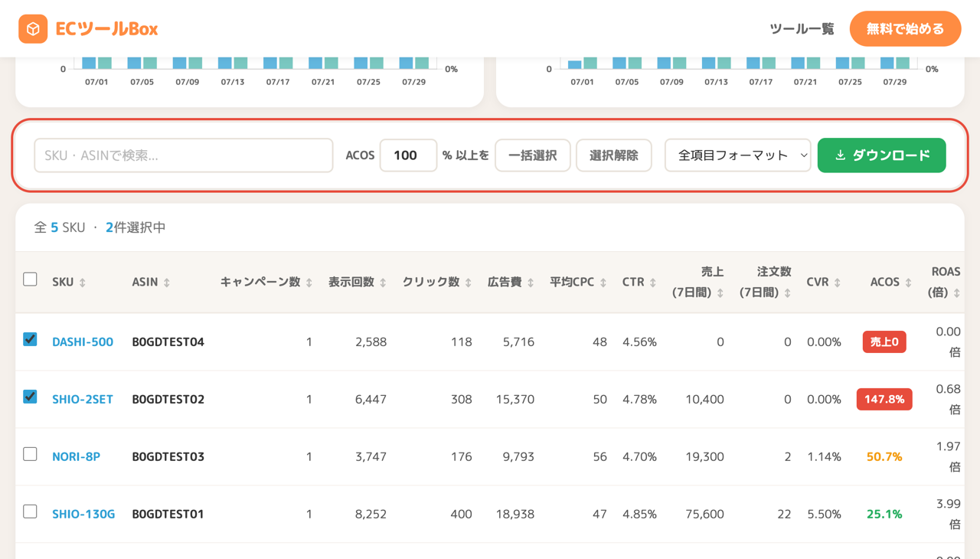This screenshot has width=980, height=559.
Task: Click the orange 50.7% ACOS value
Action: pyautogui.click(x=884, y=457)
